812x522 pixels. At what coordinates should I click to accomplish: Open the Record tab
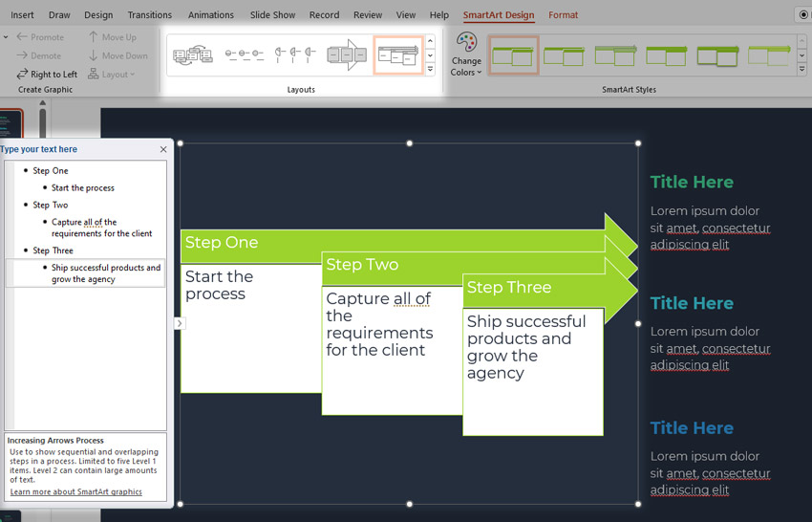tap(324, 15)
